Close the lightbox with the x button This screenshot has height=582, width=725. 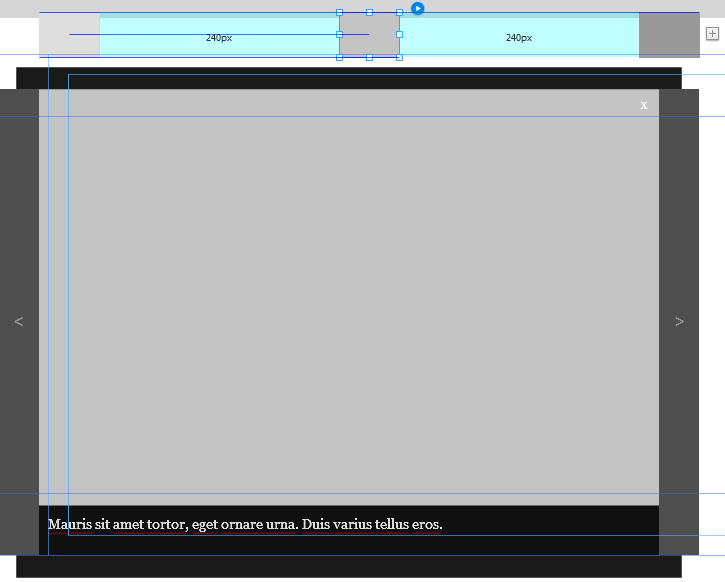(x=644, y=105)
